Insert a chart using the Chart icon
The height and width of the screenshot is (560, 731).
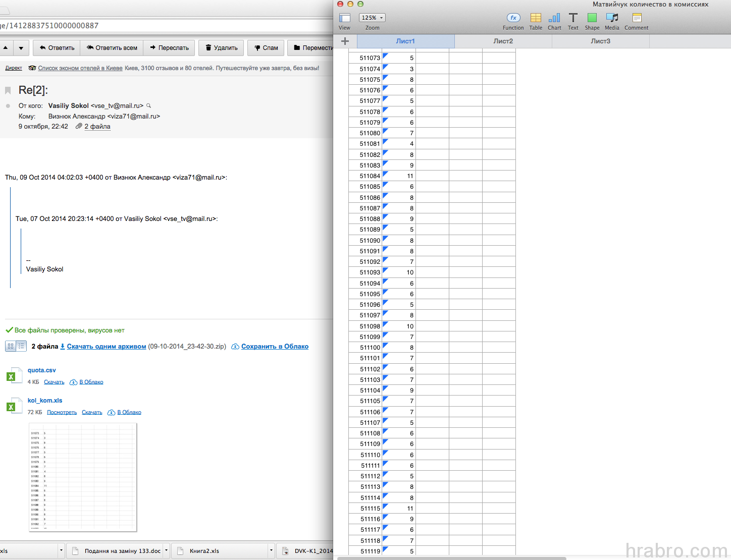pyautogui.click(x=554, y=18)
